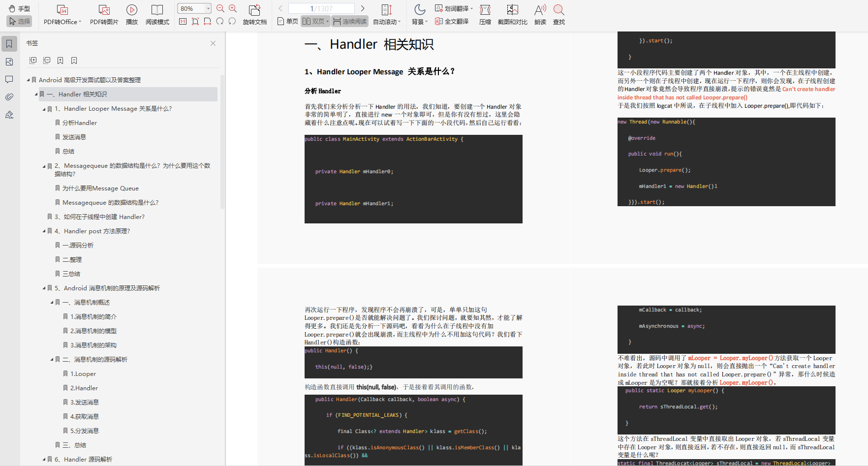This screenshot has height=466, width=868.
Task: Close the 书签 bookmarks panel
Action: pos(213,43)
